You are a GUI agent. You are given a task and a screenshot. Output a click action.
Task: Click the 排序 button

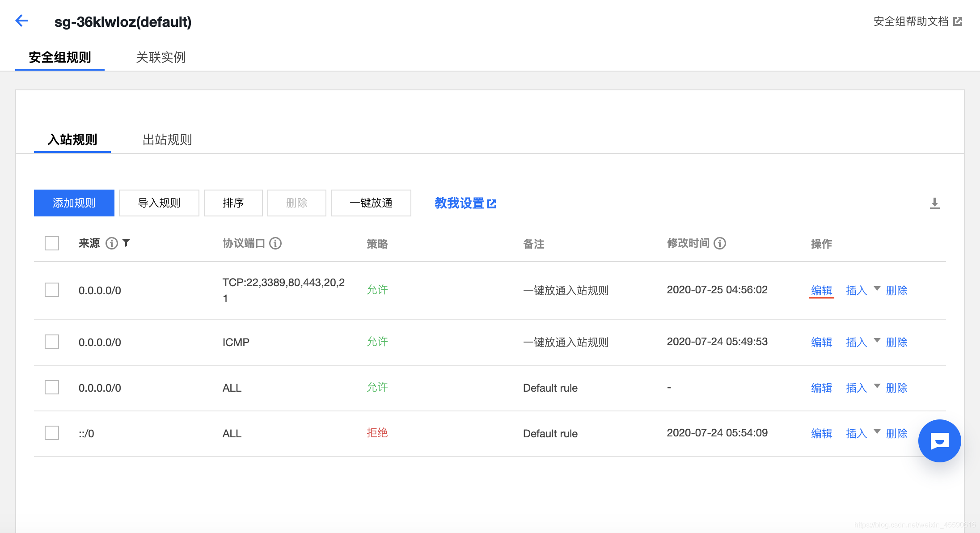click(233, 203)
